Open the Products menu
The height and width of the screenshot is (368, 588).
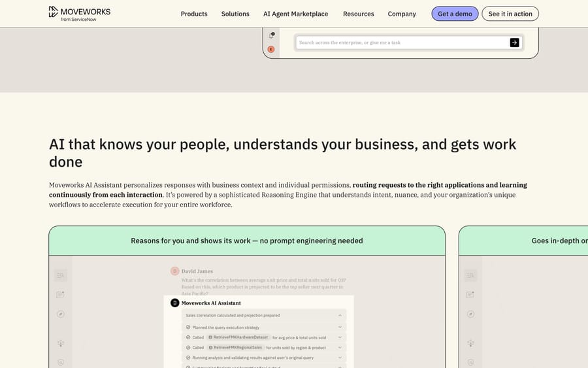pyautogui.click(x=194, y=14)
